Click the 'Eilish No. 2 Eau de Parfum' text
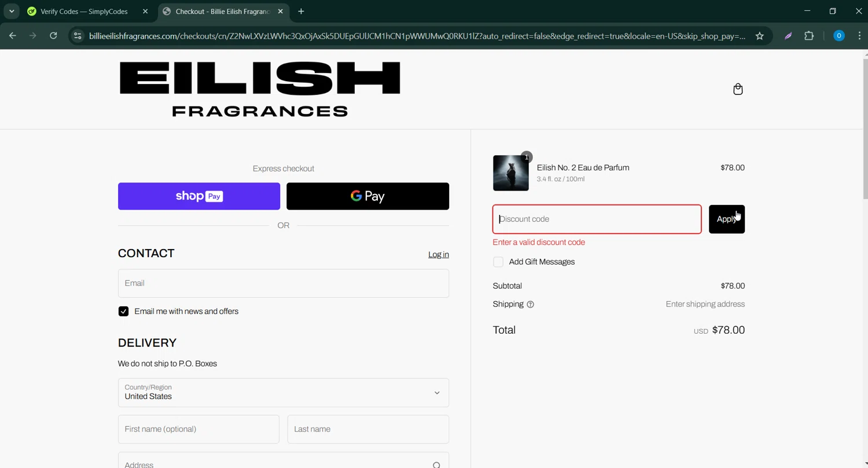The image size is (868, 468). tap(583, 168)
